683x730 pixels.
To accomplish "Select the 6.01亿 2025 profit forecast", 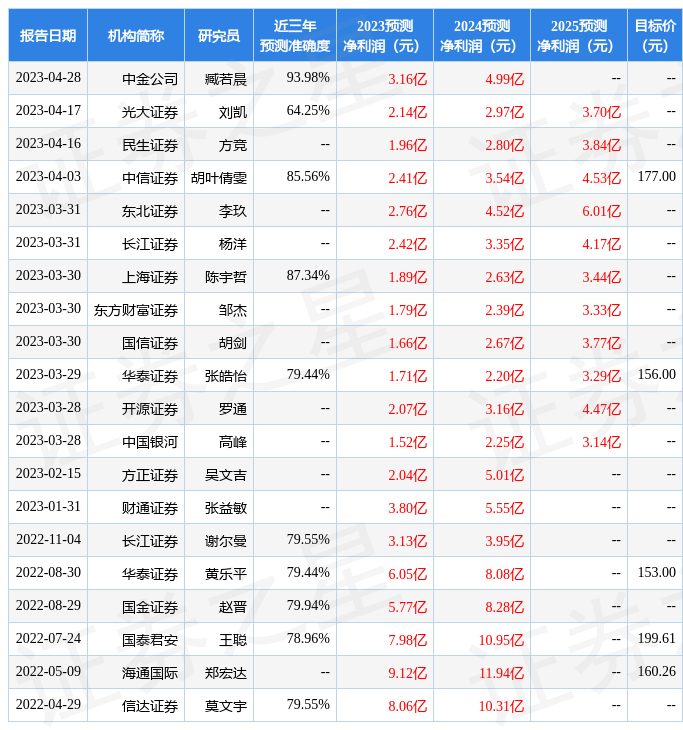I will point(601,211).
